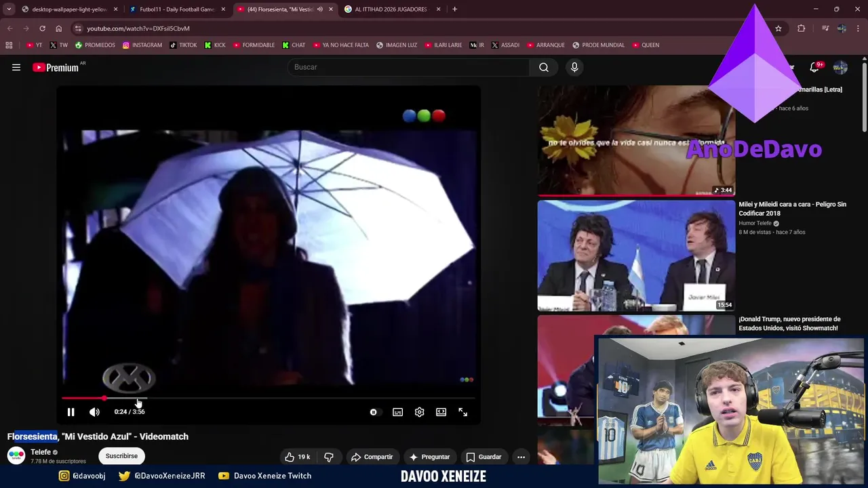Dislike the video with thumbs down
The width and height of the screenshot is (868, 488).
coord(328,457)
